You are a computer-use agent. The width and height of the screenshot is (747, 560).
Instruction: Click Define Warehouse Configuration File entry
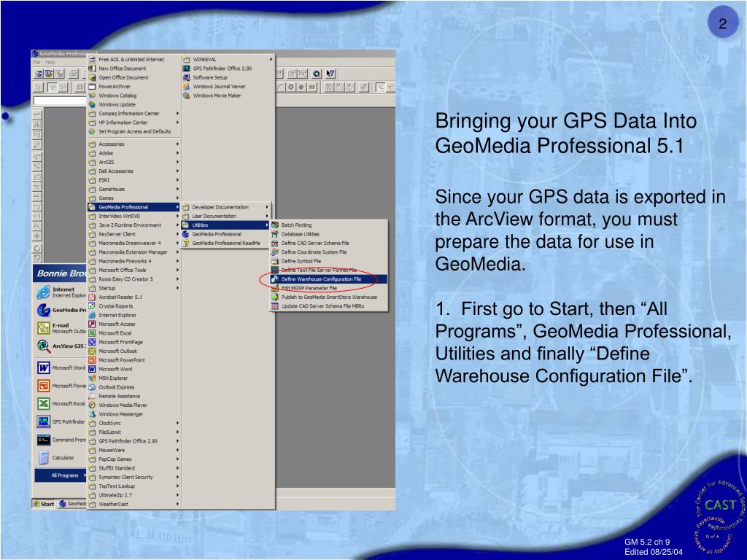[x=329, y=279]
